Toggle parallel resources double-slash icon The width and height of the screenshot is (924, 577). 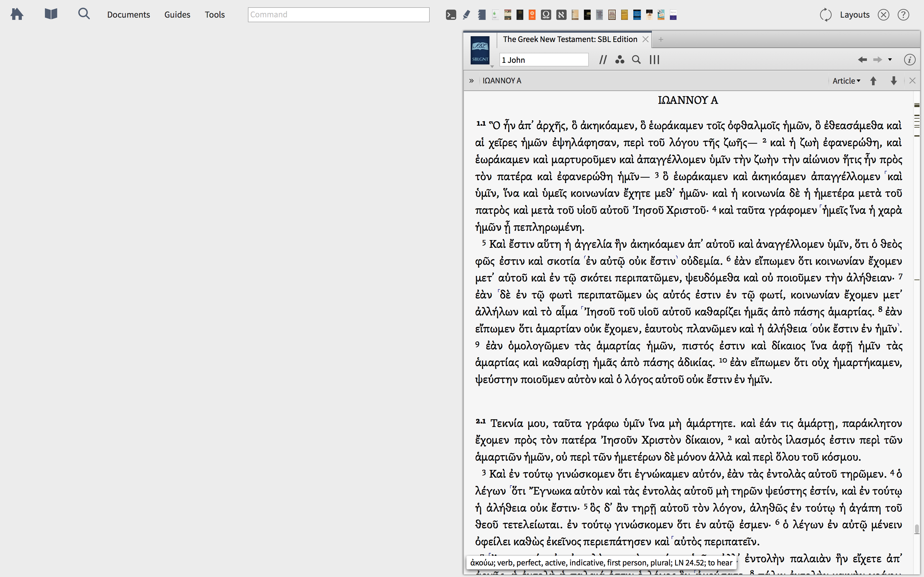pyautogui.click(x=603, y=60)
